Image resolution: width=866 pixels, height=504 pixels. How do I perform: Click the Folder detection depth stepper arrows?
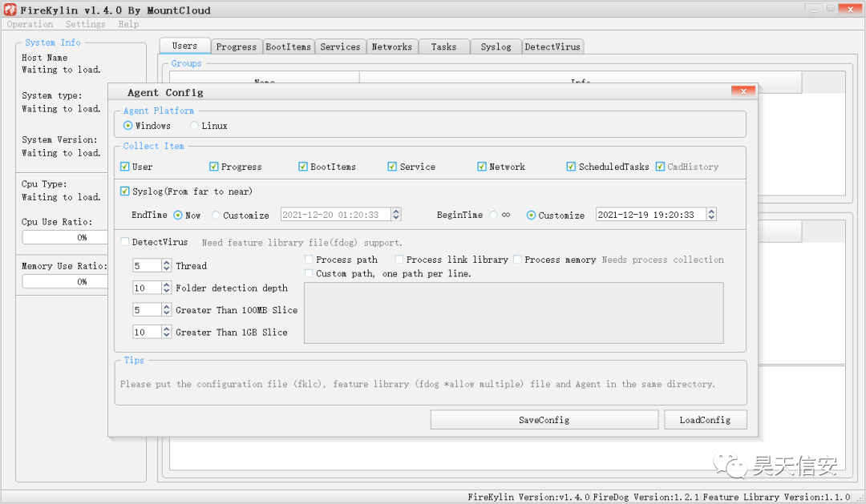coord(166,288)
